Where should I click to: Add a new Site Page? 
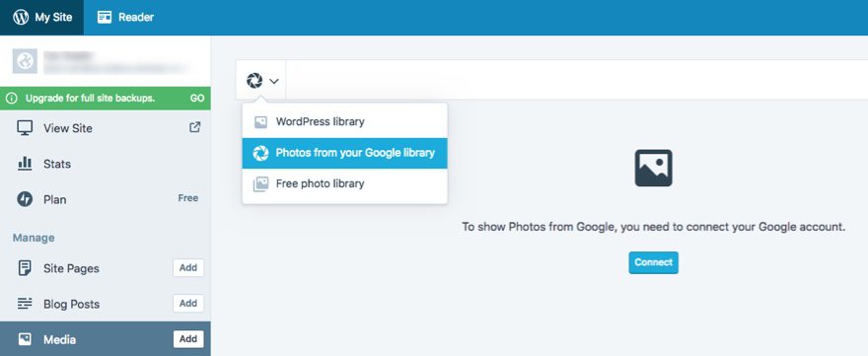(188, 268)
